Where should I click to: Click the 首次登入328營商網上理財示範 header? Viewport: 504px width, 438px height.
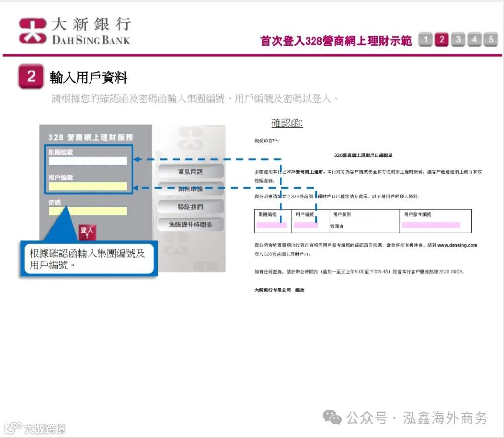(336, 41)
